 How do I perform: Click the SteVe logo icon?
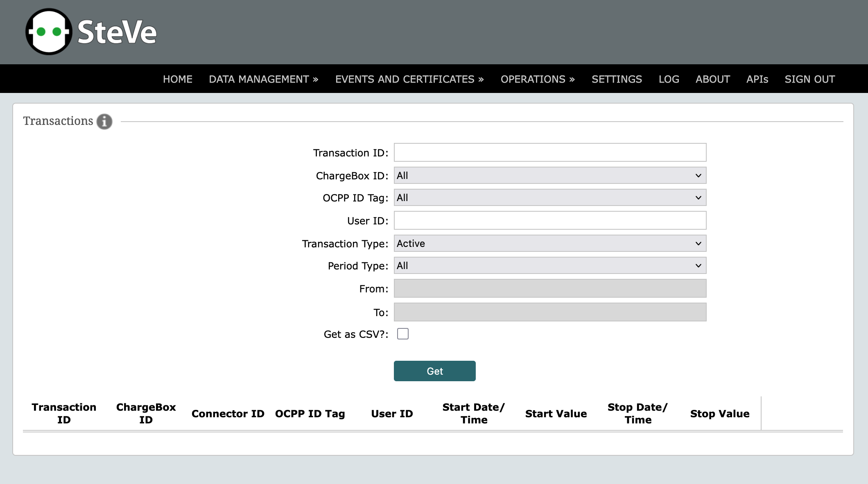click(x=49, y=32)
